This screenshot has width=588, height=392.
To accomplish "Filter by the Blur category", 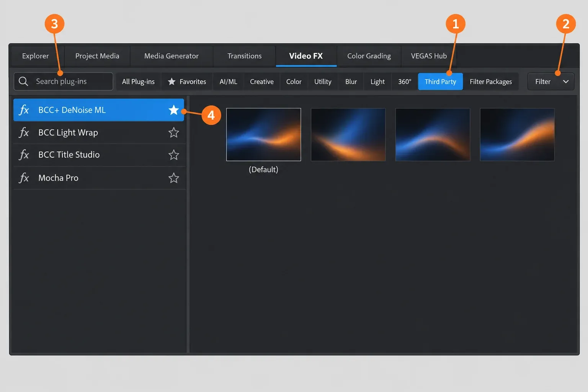I will tap(351, 82).
